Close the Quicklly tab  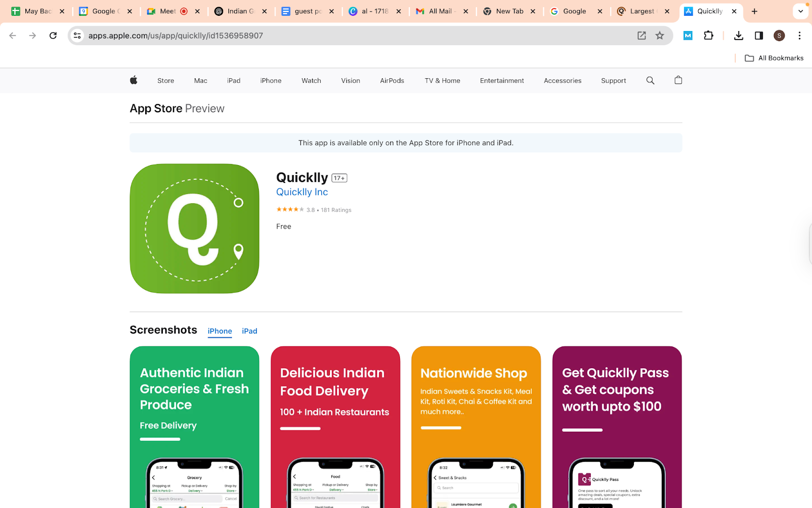click(x=734, y=11)
